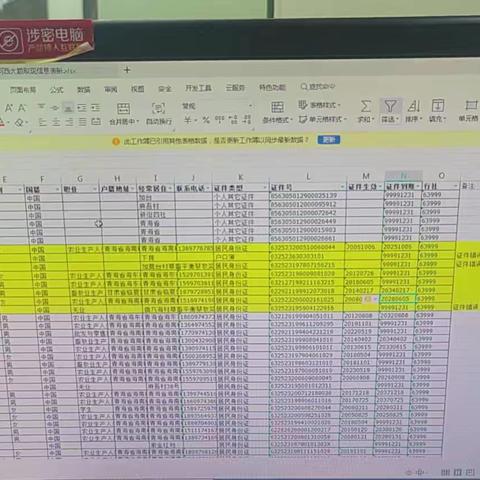Align cell text to the left

43,122
